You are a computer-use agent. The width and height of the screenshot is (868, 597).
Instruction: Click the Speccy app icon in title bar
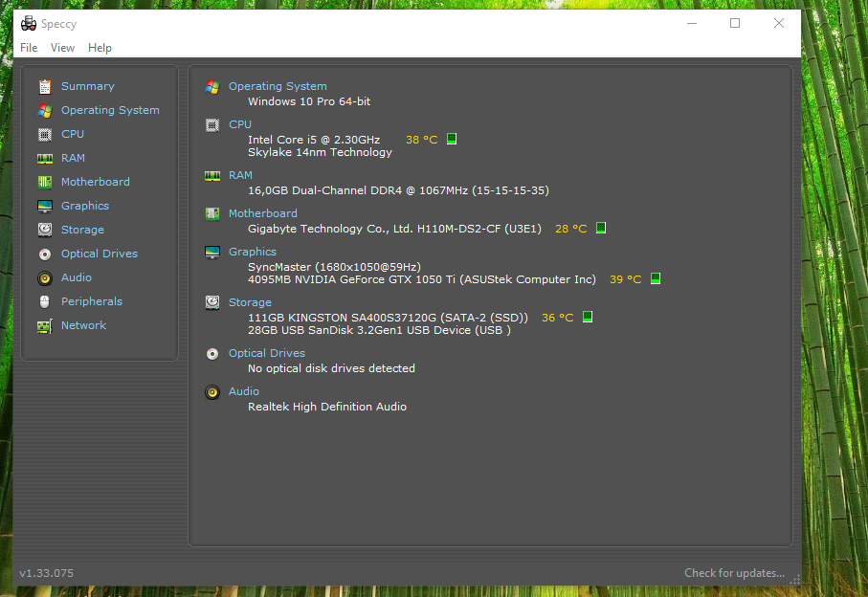point(29,23)
